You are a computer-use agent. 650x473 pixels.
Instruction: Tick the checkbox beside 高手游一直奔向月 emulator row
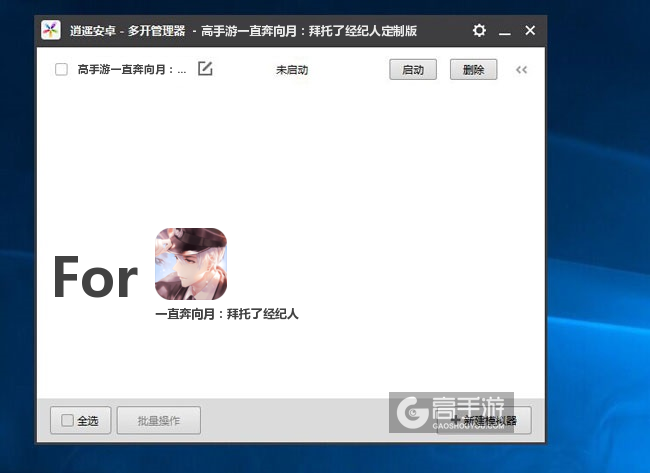pos(61,69)
